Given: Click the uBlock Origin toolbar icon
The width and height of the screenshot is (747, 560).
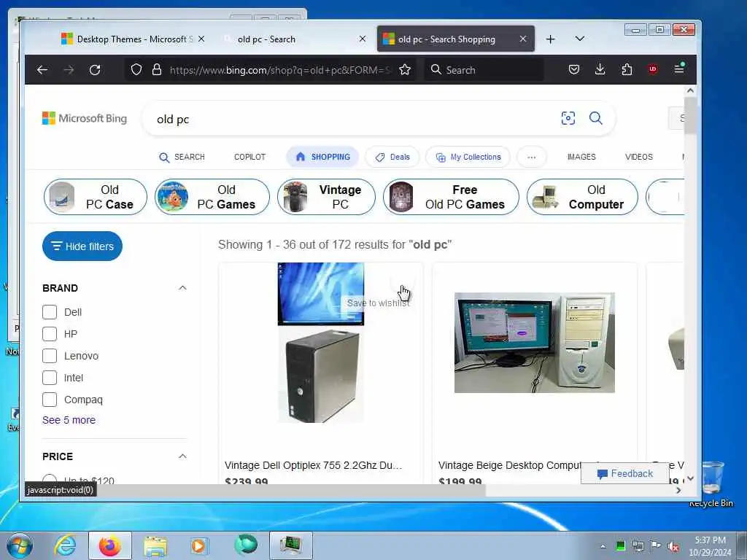Looking at the screenshot, I should click(653, 69).
